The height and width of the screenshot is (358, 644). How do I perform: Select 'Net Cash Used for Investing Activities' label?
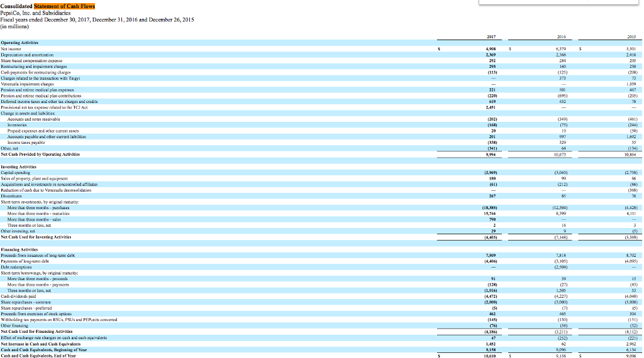click(x=36, y=237)
